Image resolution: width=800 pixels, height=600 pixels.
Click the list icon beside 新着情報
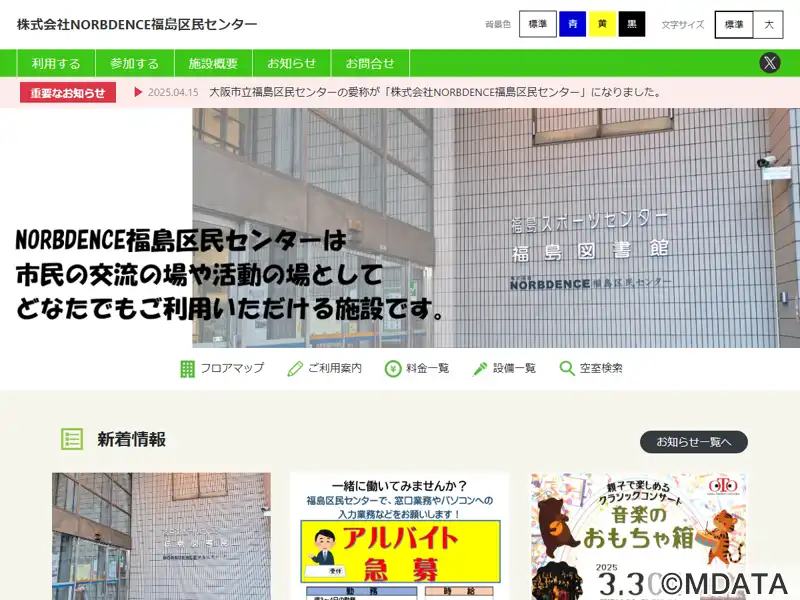[x=72, y=439]
